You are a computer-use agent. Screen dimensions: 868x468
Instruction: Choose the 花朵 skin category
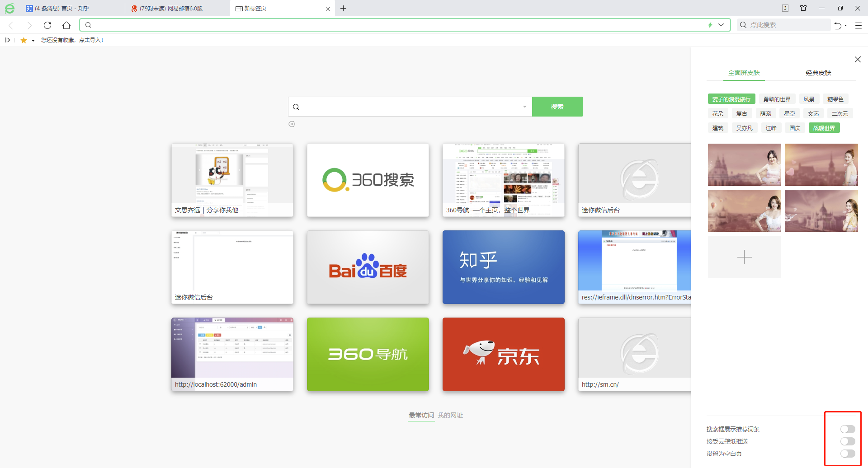(718, 113)
